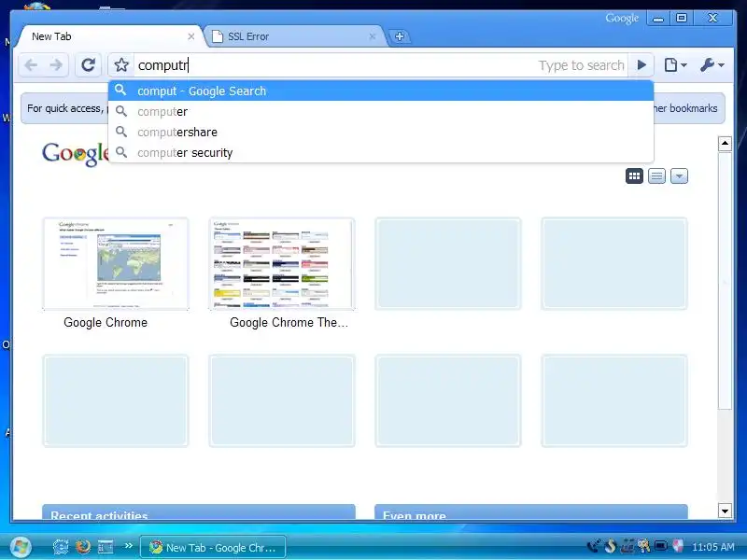747x560 pixels.
Task: Click the security shield tray icon
Action: pyautogui.click(x=678, y=546)
